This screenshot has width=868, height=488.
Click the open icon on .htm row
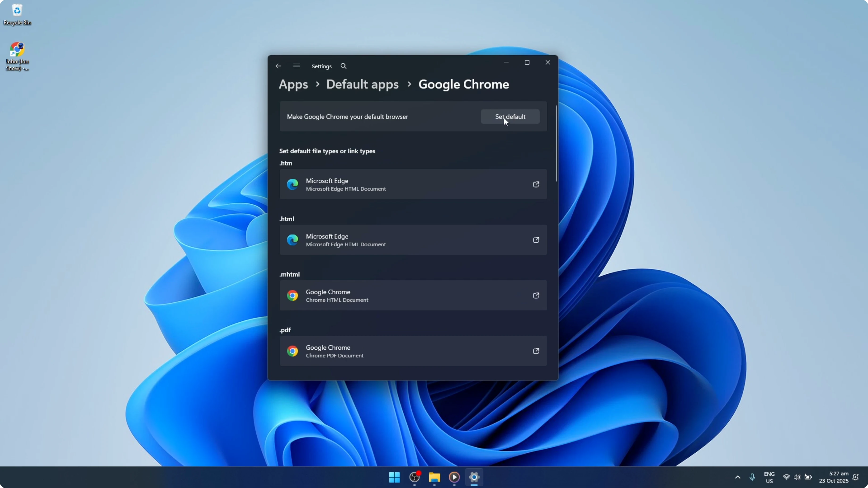click(536, 184)
